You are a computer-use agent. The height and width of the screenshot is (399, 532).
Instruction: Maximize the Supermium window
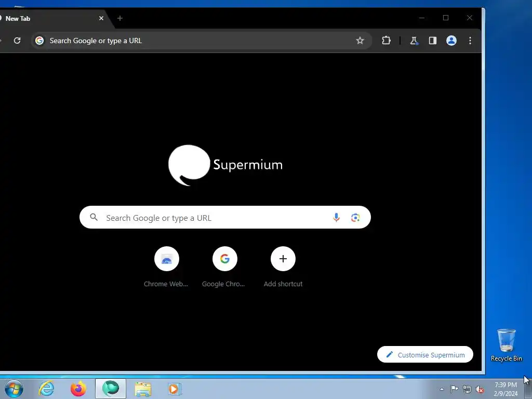click(x=446, y=18)
